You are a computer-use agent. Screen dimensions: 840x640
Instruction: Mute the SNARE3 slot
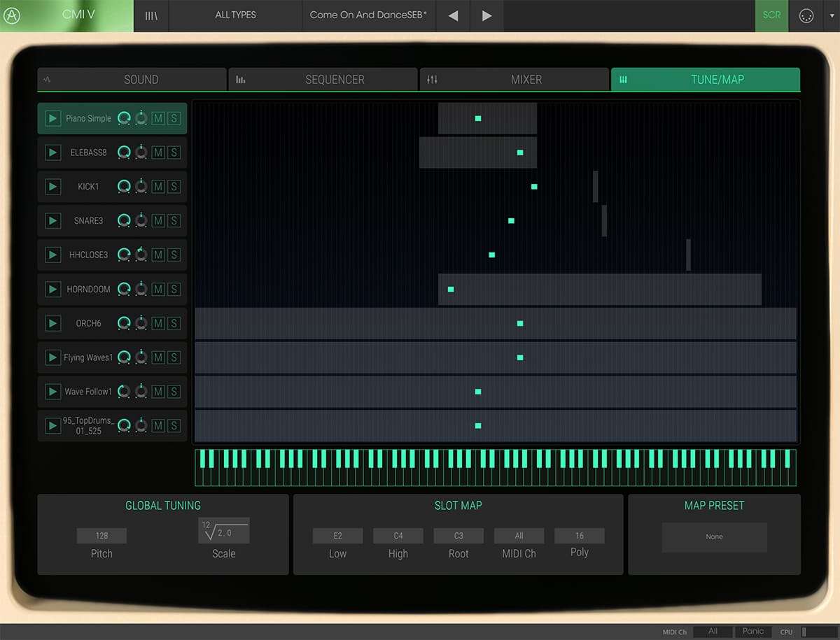[x=159, y=220]
